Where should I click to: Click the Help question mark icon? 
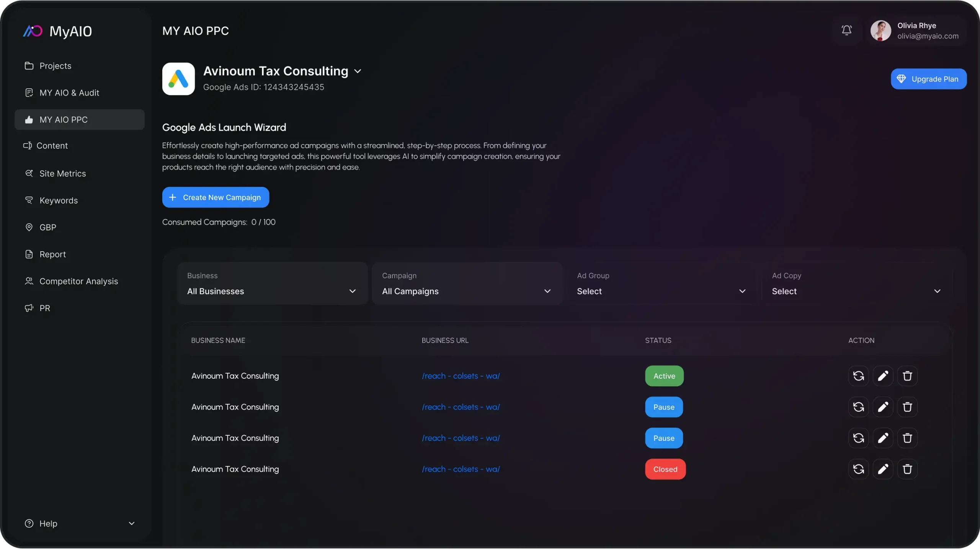point(29,523)
